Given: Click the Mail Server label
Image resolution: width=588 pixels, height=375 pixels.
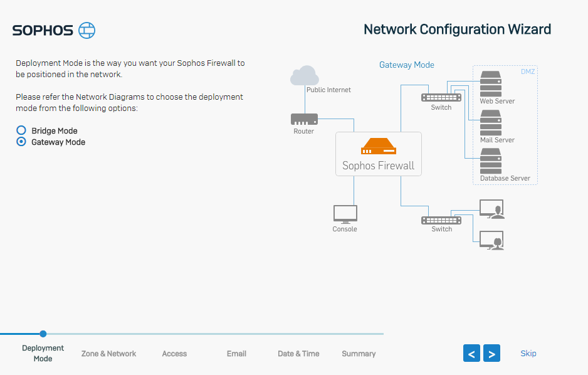Looking at the screenshot, I should click(x=497, y=140).
